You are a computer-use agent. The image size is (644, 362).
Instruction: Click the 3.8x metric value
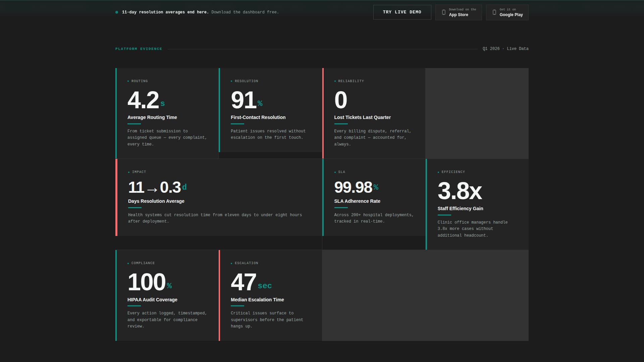pos(460,191)
